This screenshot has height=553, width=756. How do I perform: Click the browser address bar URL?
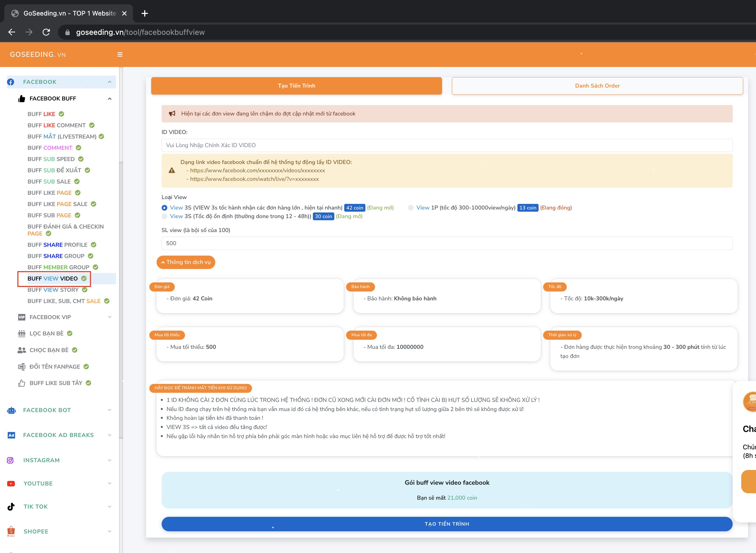coord(140,32)
